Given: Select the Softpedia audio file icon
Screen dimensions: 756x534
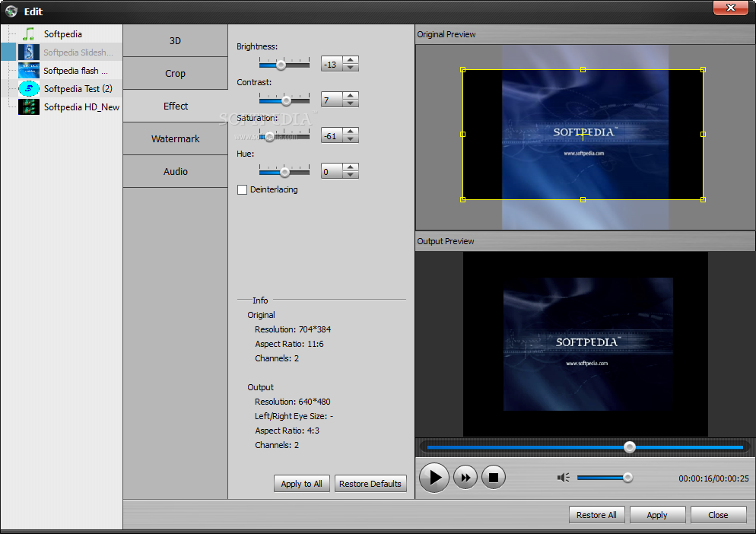Looking at the screenshot, I should click(29, 33).
